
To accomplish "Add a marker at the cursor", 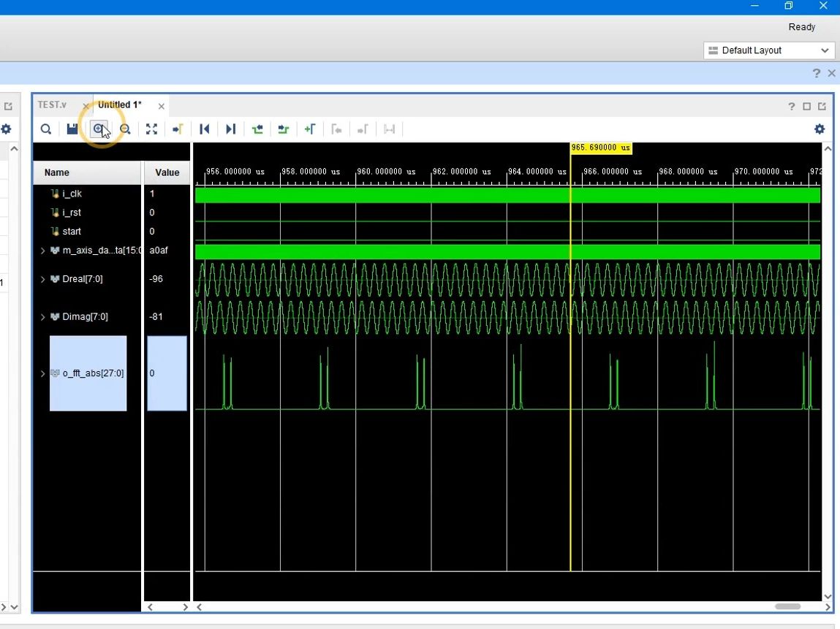I will (310, 129).
